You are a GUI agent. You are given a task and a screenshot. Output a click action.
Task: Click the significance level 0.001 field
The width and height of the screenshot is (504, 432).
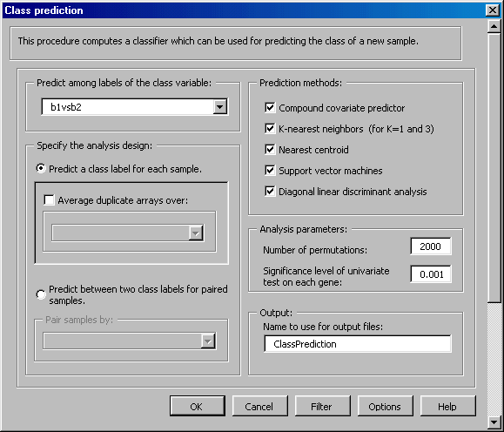[431, 274]
